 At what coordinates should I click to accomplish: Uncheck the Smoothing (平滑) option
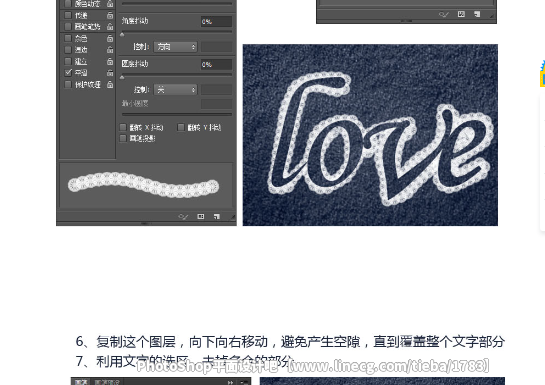[x=68, y=73]
